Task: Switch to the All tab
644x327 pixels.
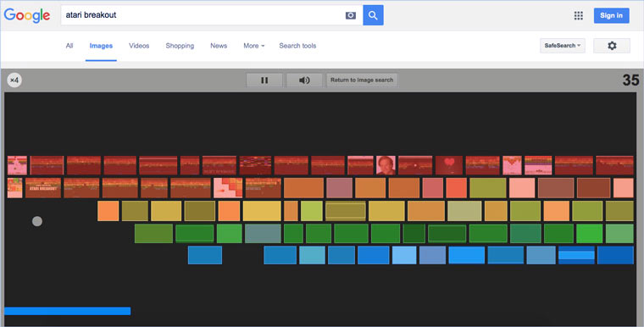Action: (69, 46)
